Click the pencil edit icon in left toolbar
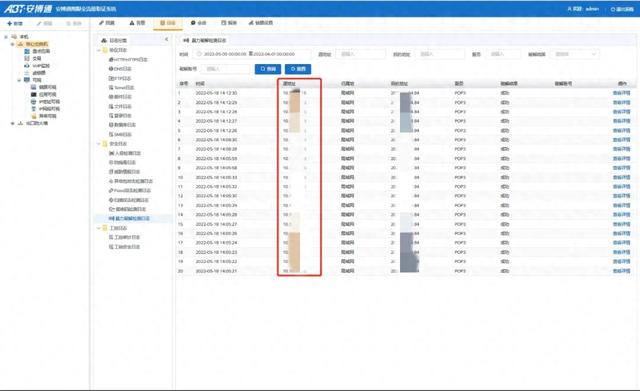640x391 pixels. click(x=39, y=24)
